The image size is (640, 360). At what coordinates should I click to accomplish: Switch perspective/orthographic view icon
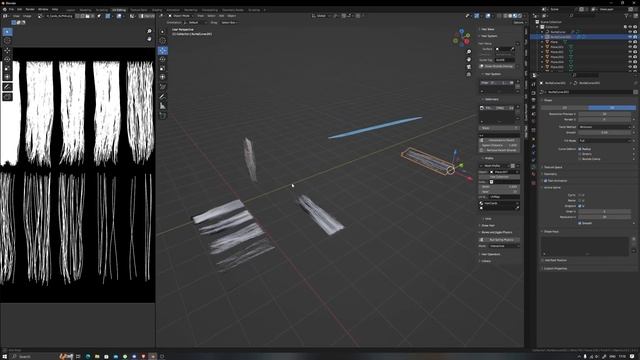(x=469, y=74)
